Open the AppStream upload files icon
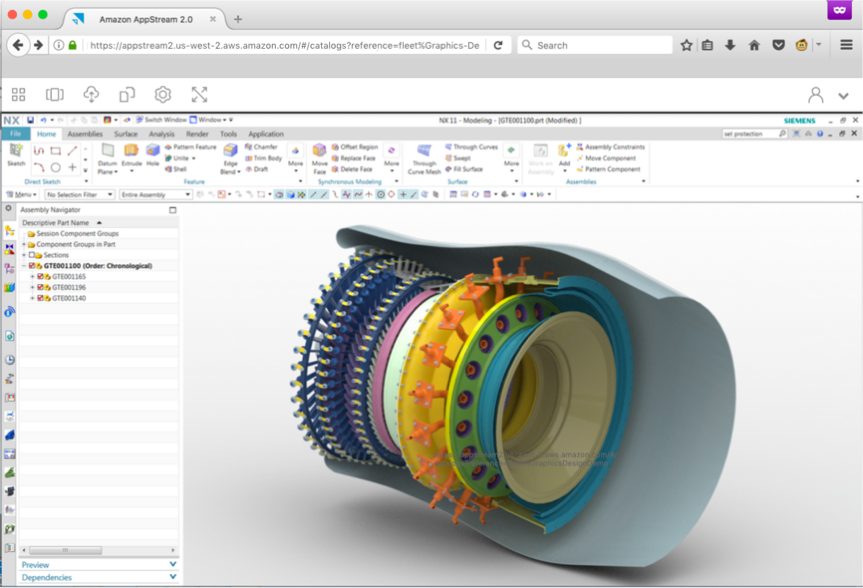863x588 pixels. (91, 95)
